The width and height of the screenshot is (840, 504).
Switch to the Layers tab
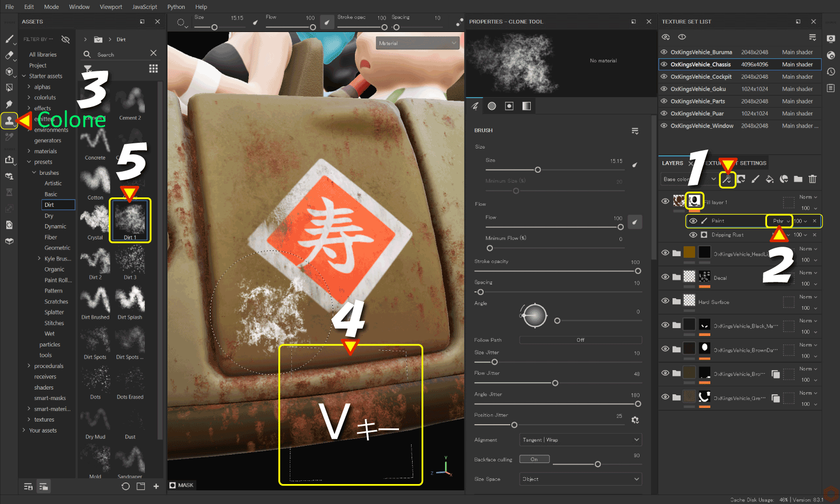coord(673,163)
